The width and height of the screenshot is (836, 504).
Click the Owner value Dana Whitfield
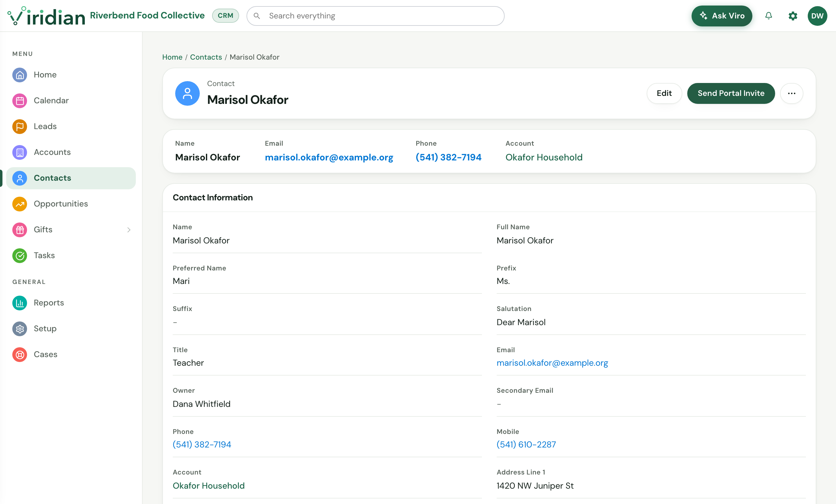[201, 404]
